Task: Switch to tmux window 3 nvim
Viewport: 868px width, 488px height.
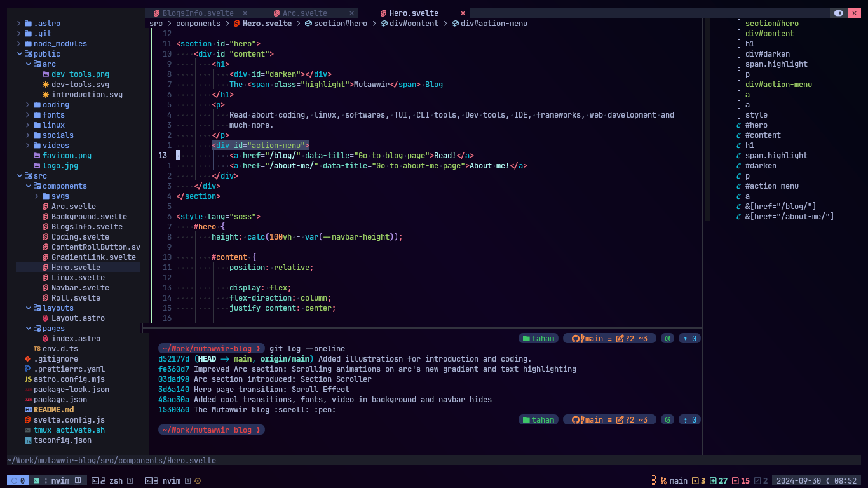Action: [172, 481]
